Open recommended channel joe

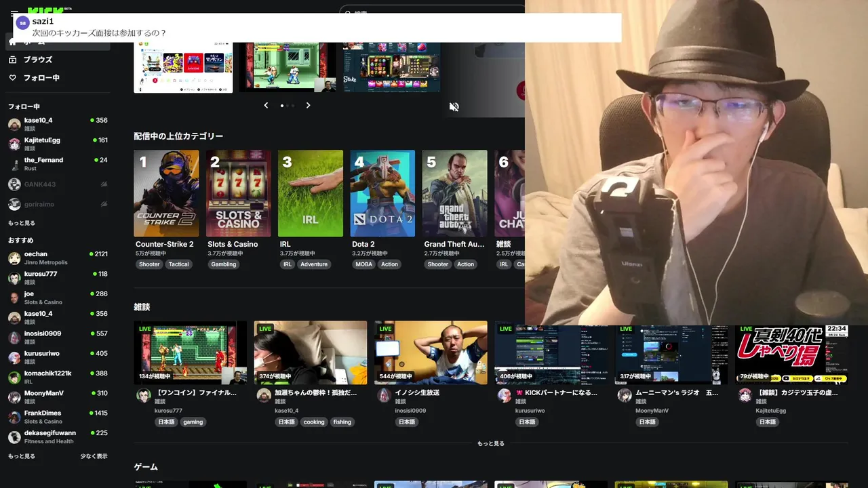[x=57, y=298]
